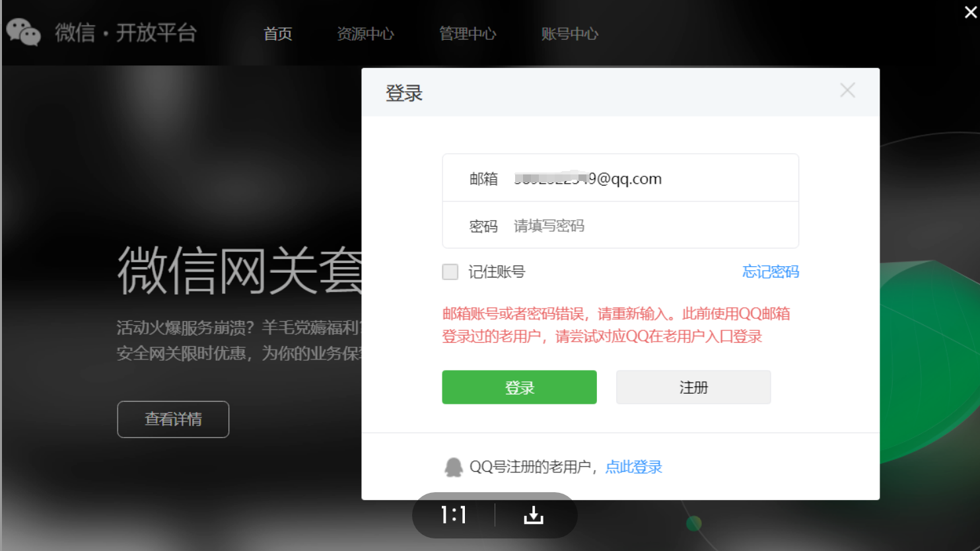980x551 pixels.
Task: Close the login dialog with its X
Action: click(x=848, y=91)
